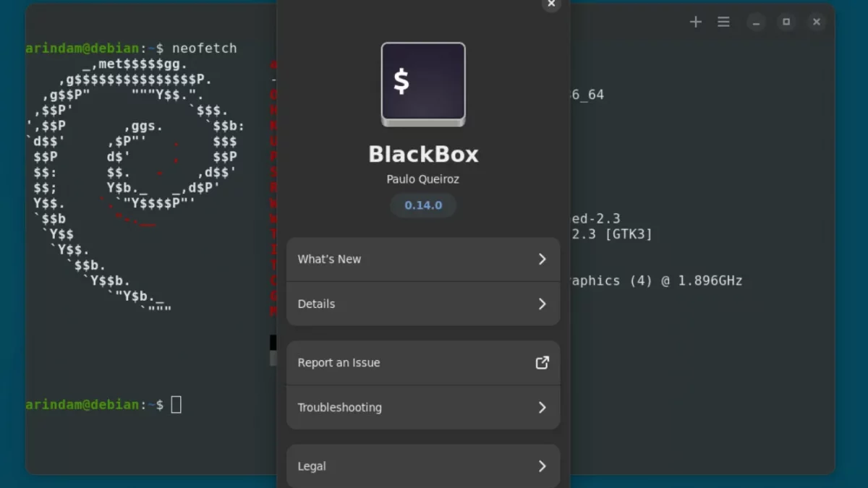
Task: Expand the Details row
Action: 423,304
